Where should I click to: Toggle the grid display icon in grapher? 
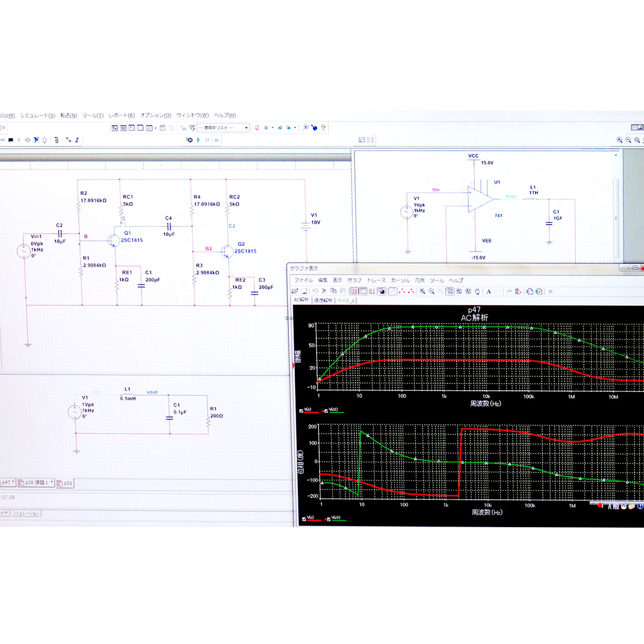pyautogui.click(x=354, y=291)
